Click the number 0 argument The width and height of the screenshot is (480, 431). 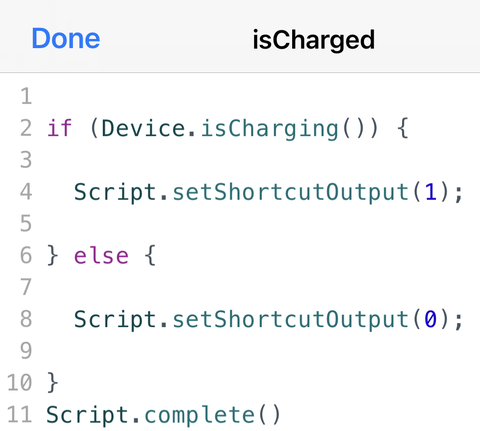click(x=431, y=319)
